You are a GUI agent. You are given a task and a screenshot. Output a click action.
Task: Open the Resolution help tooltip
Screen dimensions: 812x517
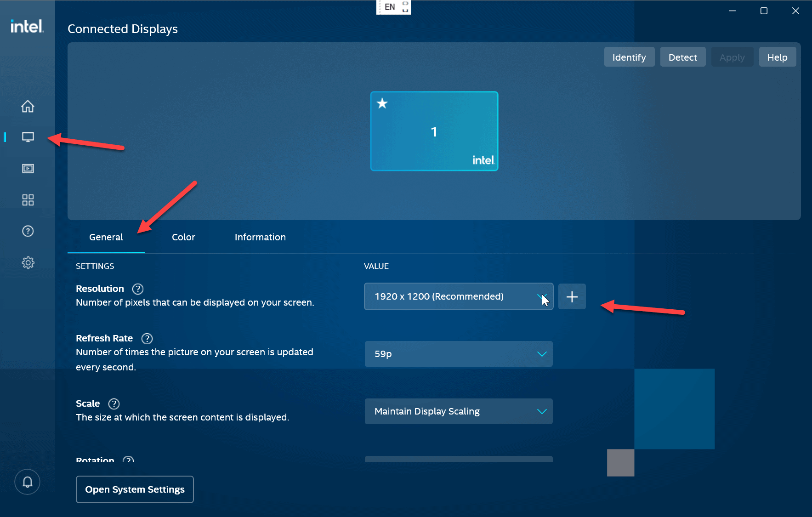click(x=137, y=289)
